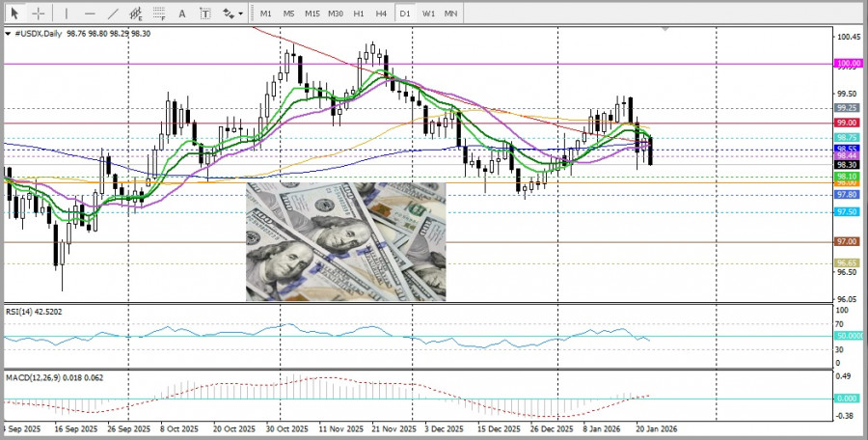The image size is (868, 440).
Task: Pick the trendline drawing tool
Action: 113,14
